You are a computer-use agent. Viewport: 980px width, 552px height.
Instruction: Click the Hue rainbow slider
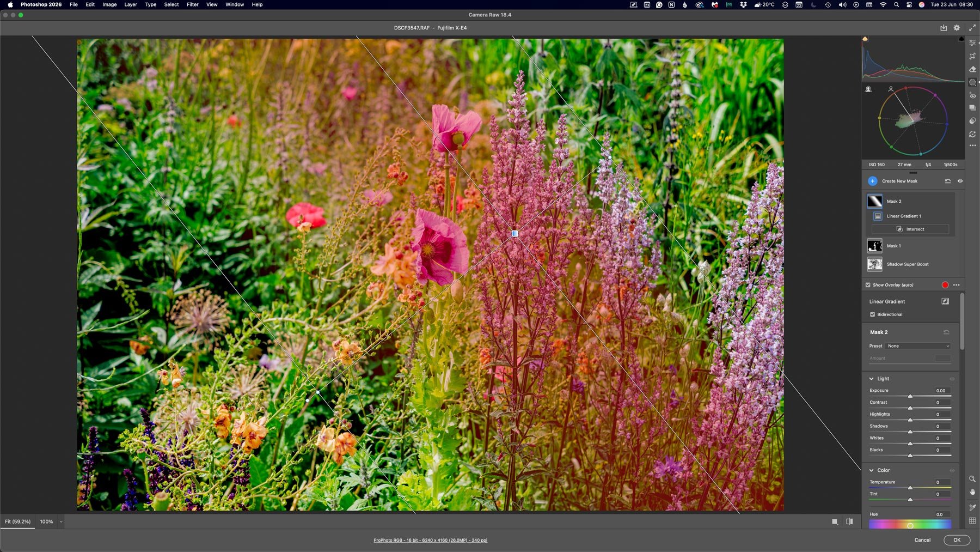click(910, 525)
